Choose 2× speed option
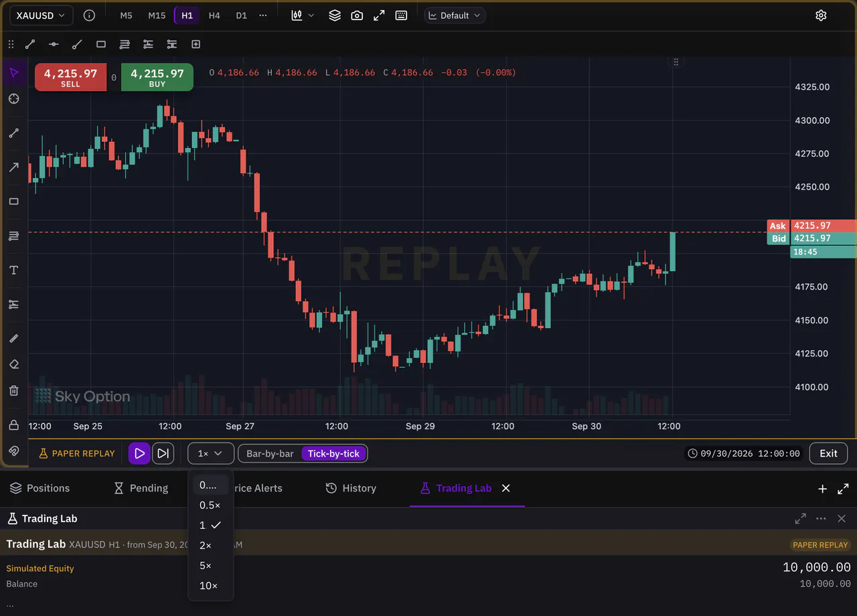Screen dimensions: 857x616 click(x=210, y=546)
